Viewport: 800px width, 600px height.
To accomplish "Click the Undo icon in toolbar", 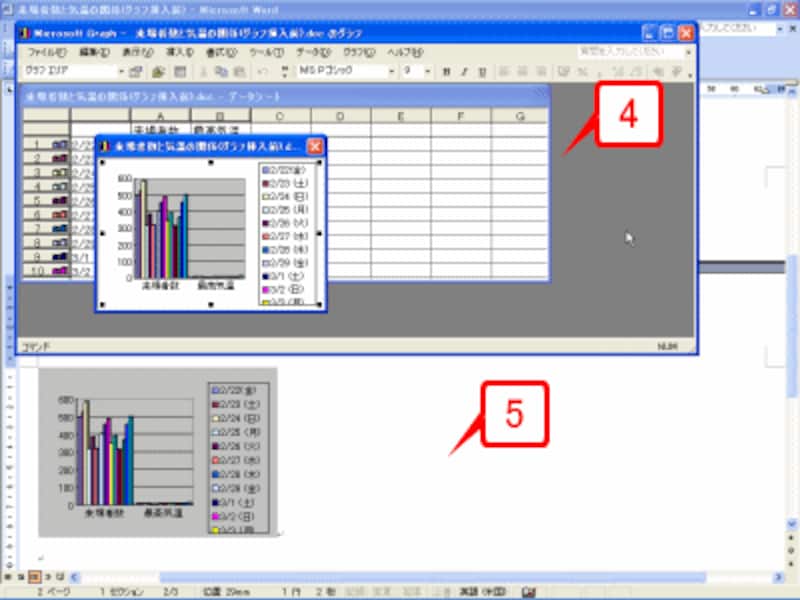I will [x=263, y=72].
